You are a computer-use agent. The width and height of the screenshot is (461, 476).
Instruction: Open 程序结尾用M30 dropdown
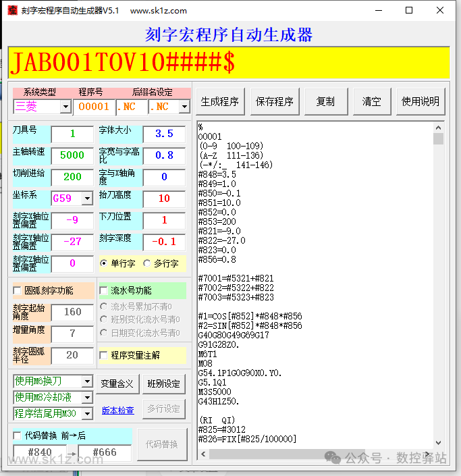[87, 413]
